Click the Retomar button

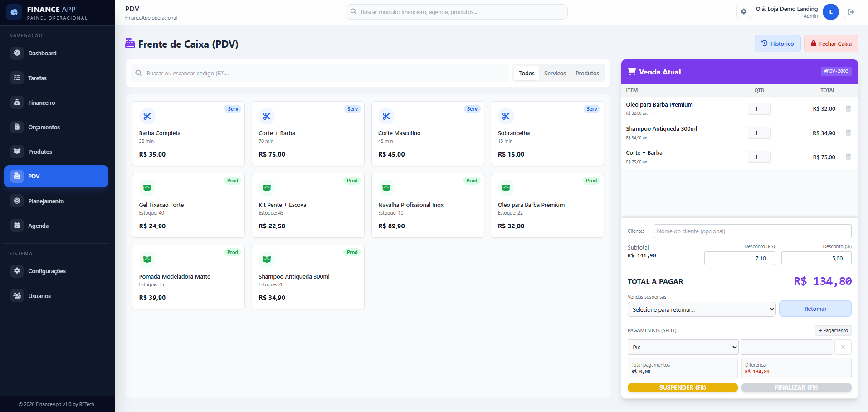pyautogui.click(x=815, y=309)
